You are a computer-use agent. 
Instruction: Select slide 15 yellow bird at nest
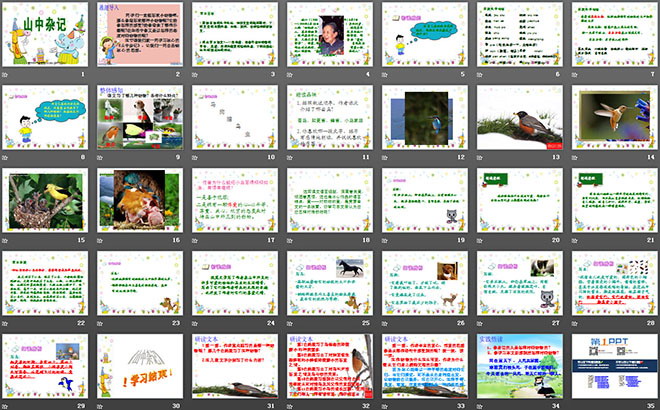(x=47, y=200)
